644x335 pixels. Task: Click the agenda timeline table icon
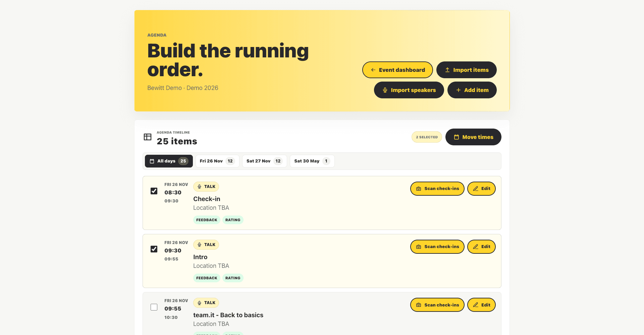point(148,137)
